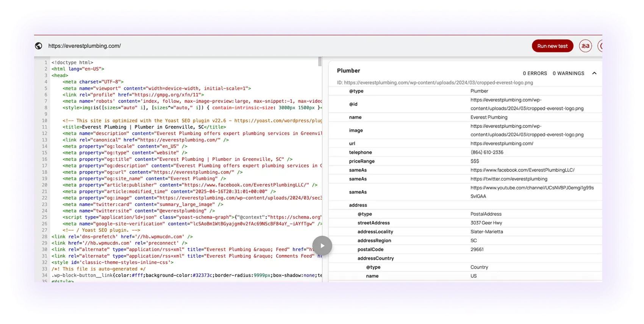Viewport: 644px width, 324px height.
Task: Click the Facebook sameAs URL value
Action: [522, 170]
